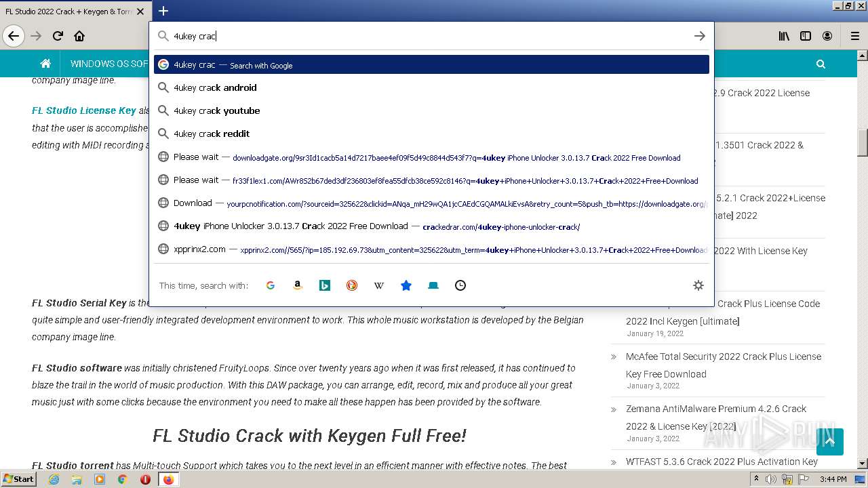Screen dimensions: 868x488
Task: Open crackedrar.com 4ukey iPhone Unlocker entry
Action: (431, 226)
